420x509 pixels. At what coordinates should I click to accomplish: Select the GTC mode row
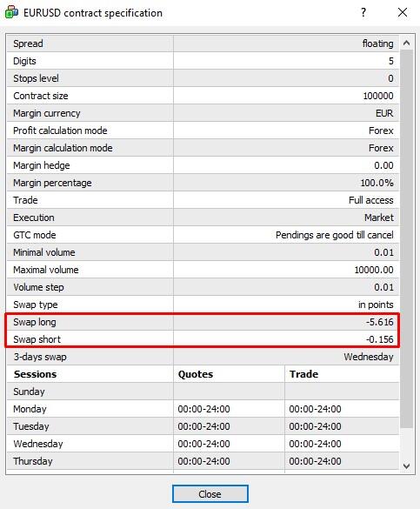click(x=203, y=235)
